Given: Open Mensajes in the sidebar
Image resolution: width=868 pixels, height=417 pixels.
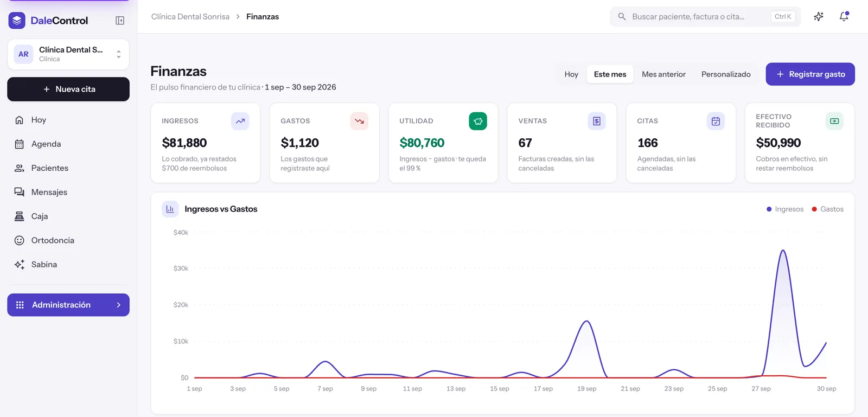Looking at the screenshot, I should [x=68, y=192].
